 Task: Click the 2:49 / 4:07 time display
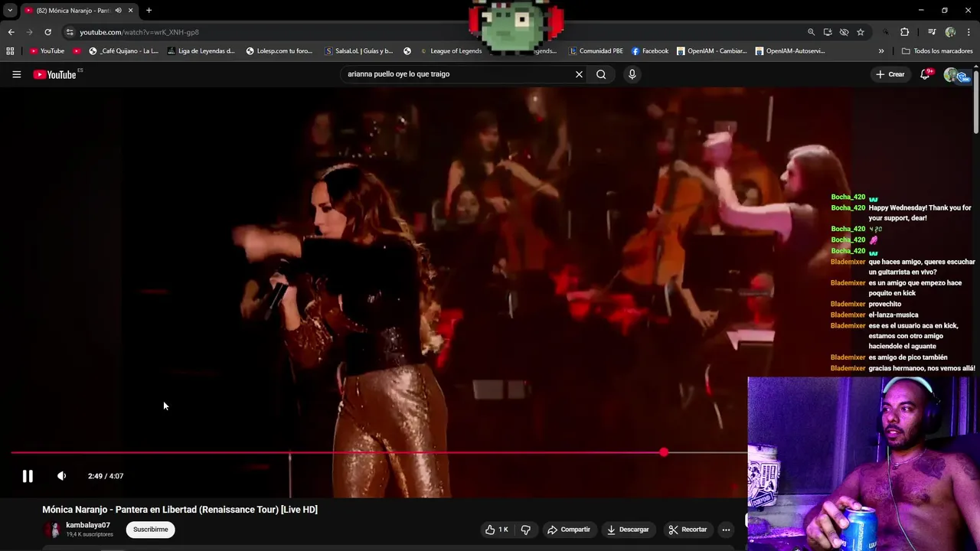tap(106, 476)
